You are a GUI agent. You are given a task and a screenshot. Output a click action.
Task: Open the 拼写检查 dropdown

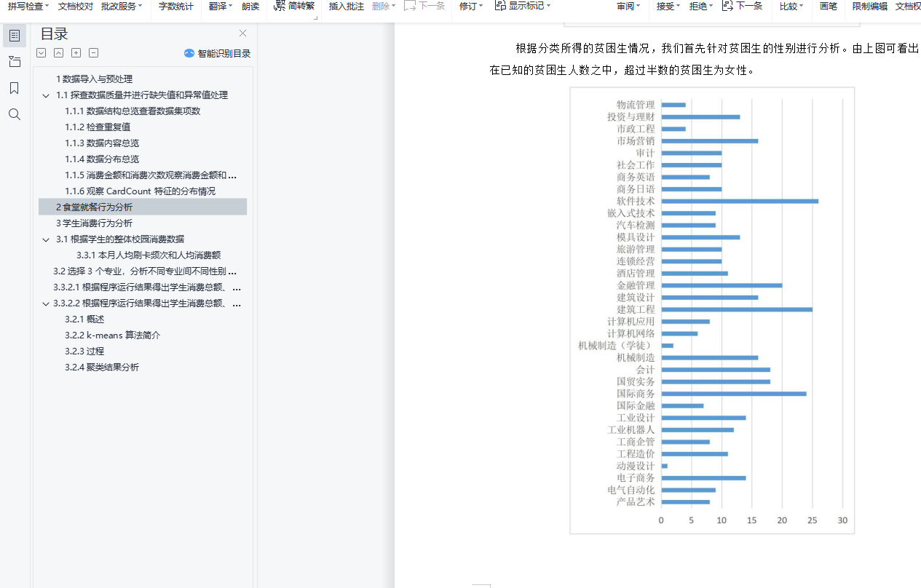point(28,6)
